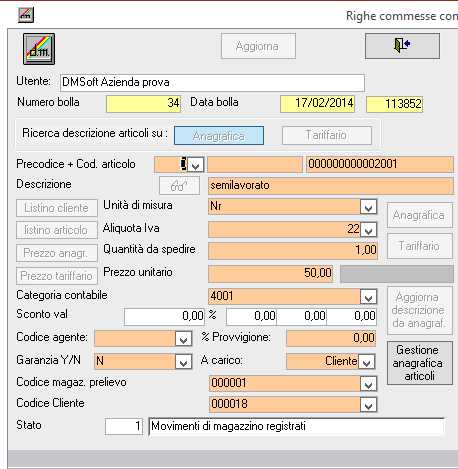Expand the Garanzia Y/N dropdown
The image size is (458, 469).
pos(183,362)
